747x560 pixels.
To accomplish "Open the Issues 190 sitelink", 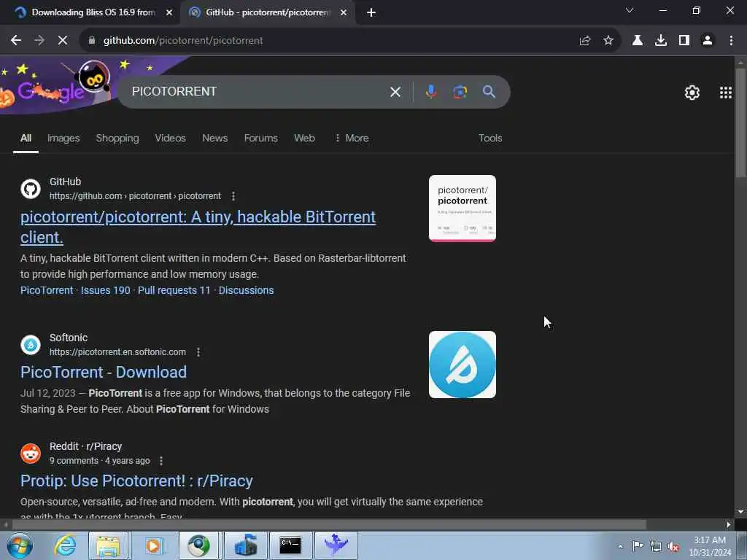I will (x=105, y=290).
